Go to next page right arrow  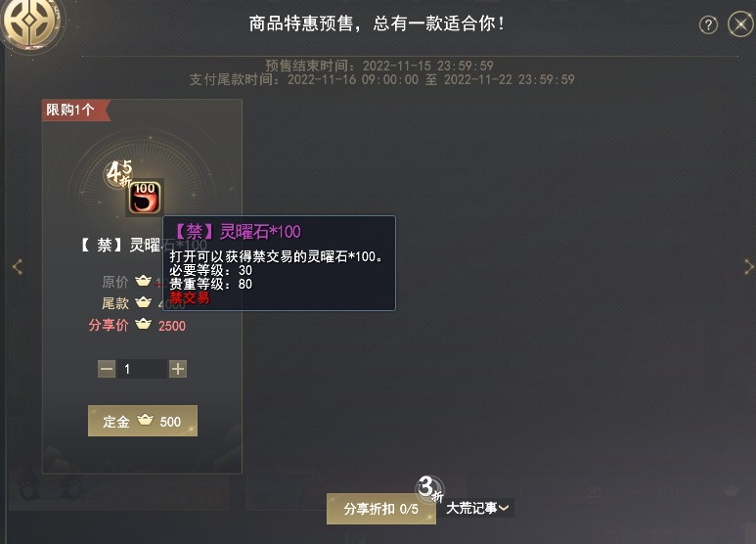click(x=749, y=267)
